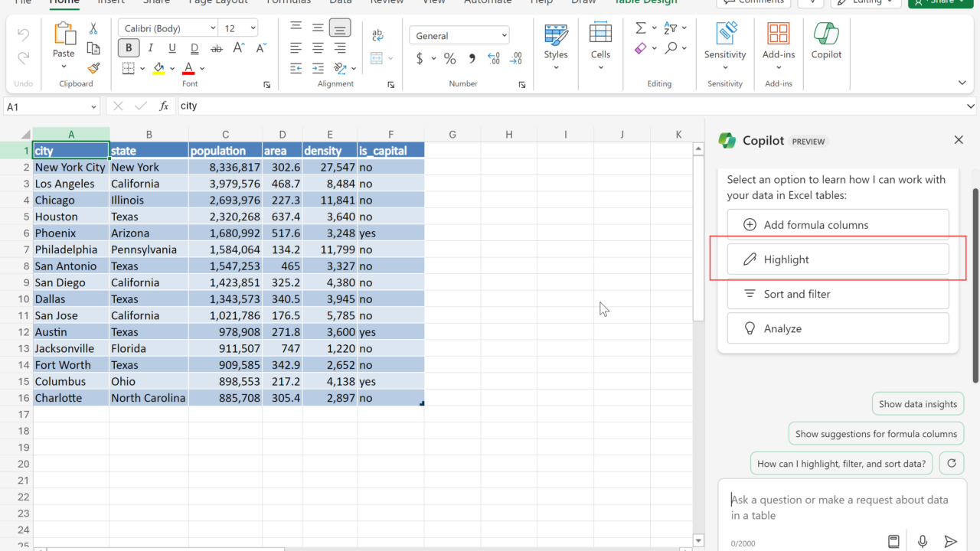
Task: Open Copilot from the ribbon
Action: coord(826,41)
